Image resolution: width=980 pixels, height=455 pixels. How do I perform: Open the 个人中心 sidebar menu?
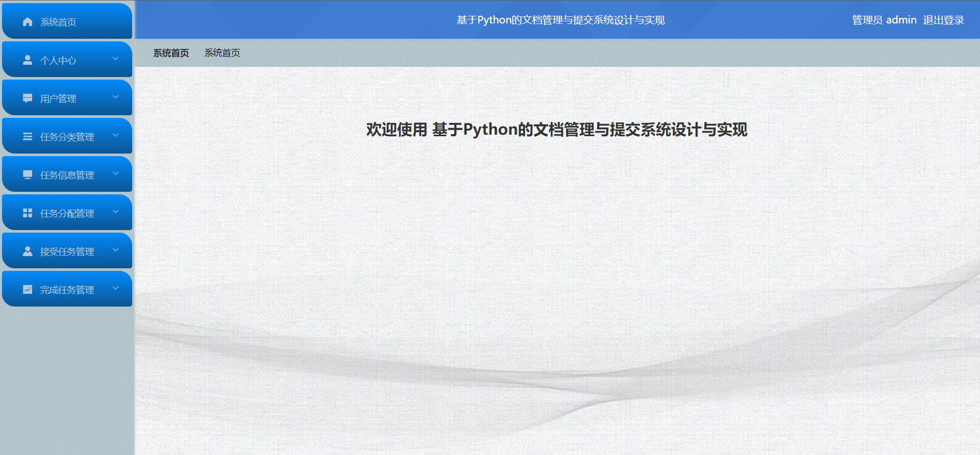click(x=67, y=59)
